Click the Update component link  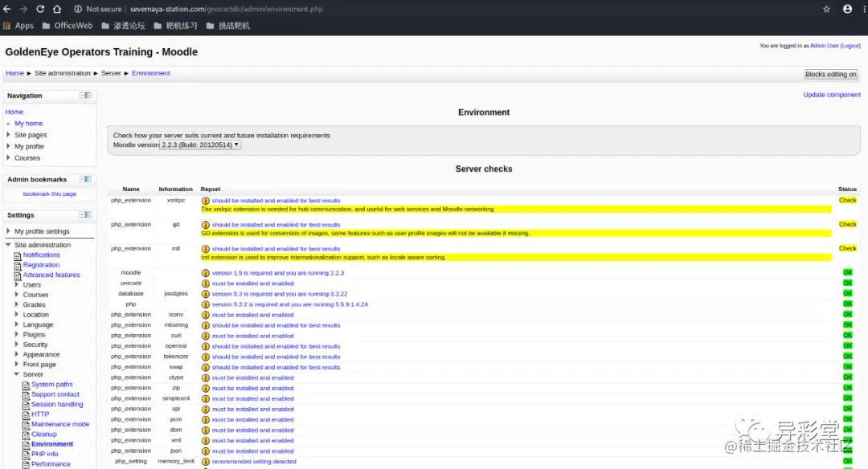[832, 95]
